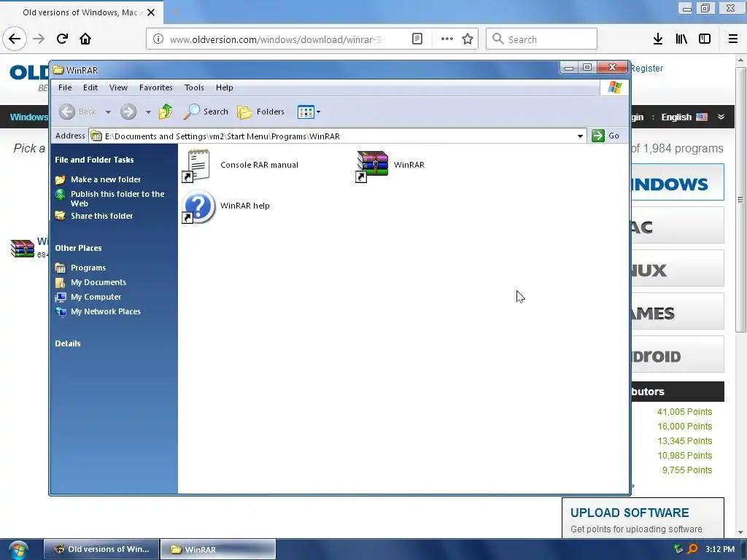
Task: Open the Windows Start button
Action: click(x=18, y=550)
